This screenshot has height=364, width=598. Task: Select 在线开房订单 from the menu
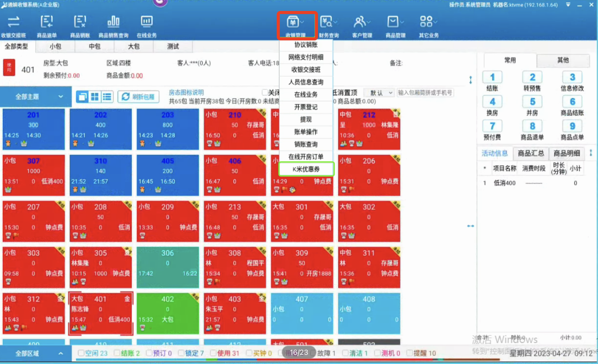pos(306,157)
